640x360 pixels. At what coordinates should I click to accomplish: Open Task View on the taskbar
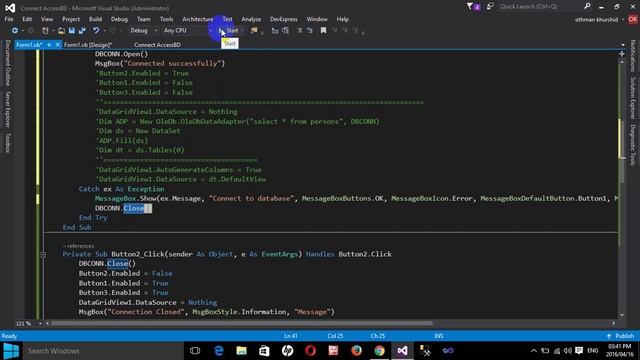pos(195,351)
